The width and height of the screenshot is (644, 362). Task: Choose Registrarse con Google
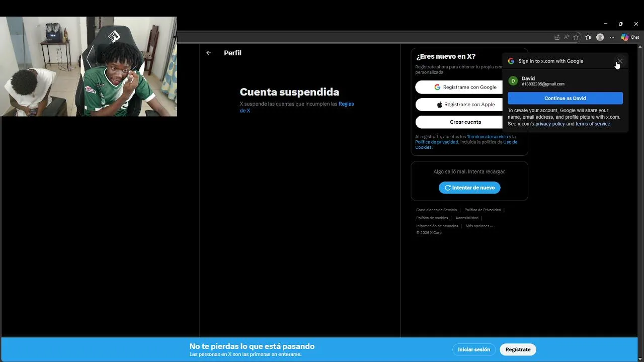pyautogui.click(x=465, y=87)
